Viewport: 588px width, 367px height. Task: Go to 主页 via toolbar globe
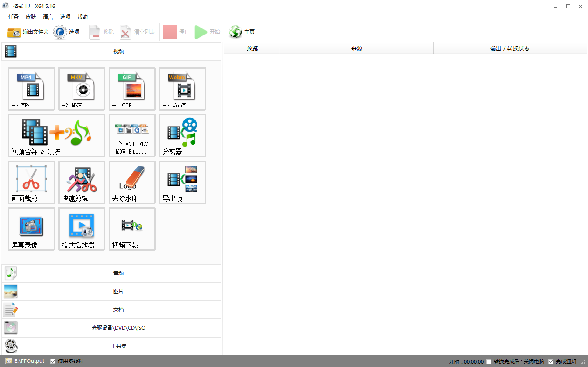[242, 32]
